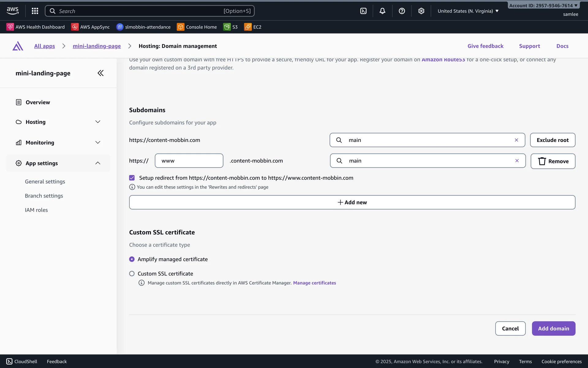Click the Add domain button
This screenshot has width=588, height=368.
553,328
